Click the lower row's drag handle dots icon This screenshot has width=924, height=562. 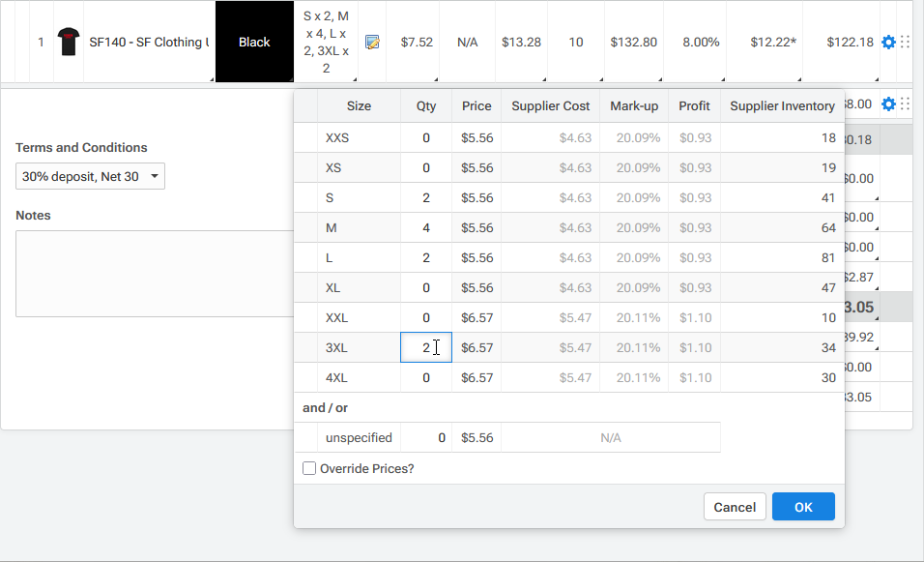(x=907, y=104)
